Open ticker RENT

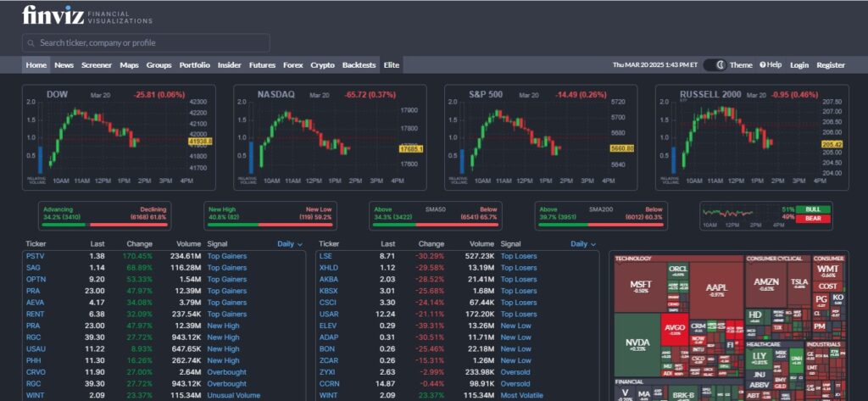coord(34,314)
